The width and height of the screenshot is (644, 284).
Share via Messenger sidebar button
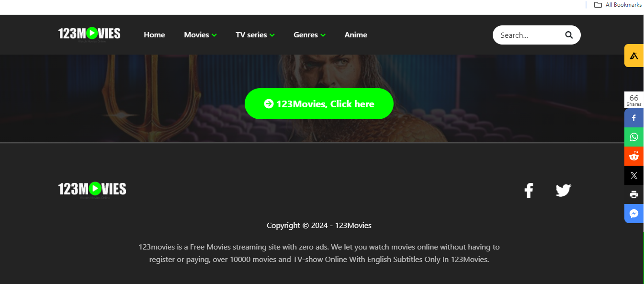(634, 214)
